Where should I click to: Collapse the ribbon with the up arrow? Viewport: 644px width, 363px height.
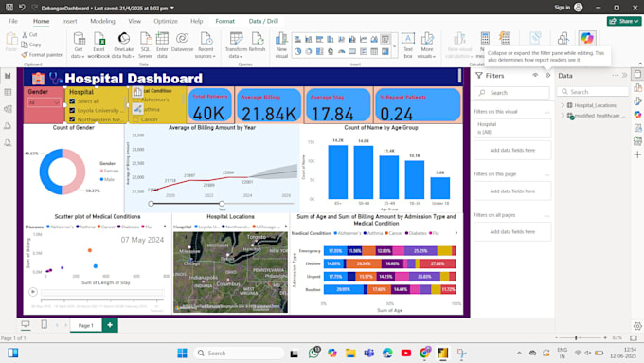[x=640, y=64]
